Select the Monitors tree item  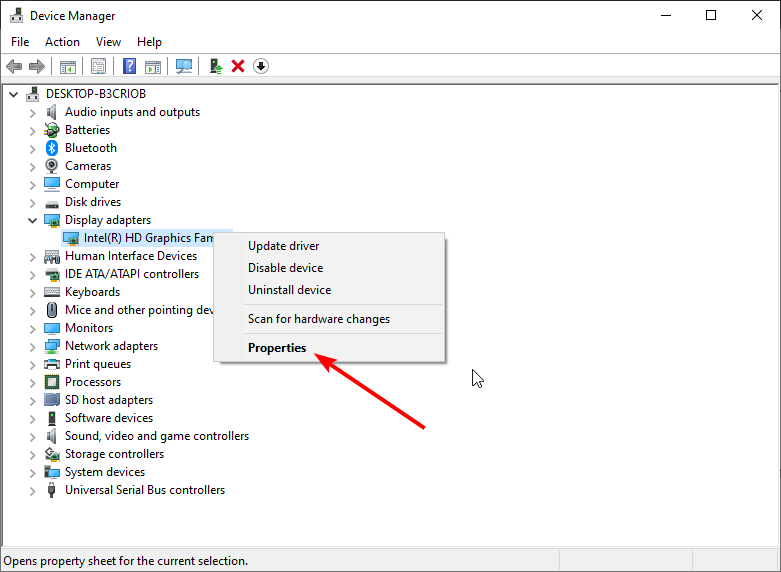89,328
